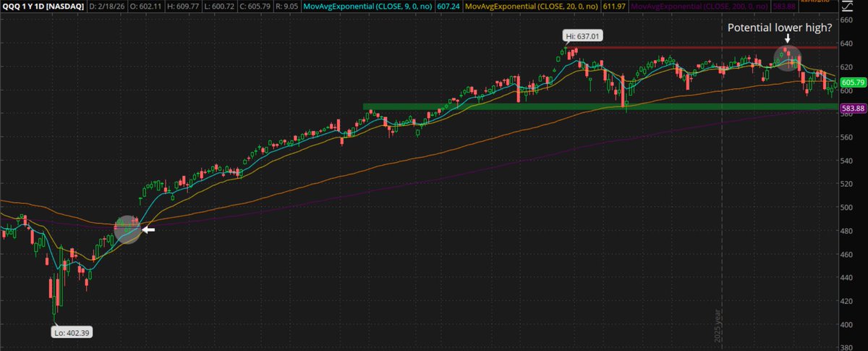Click the 620 price axis label
Viewport: 868px width, 351px height.
(x=846, y=67)
